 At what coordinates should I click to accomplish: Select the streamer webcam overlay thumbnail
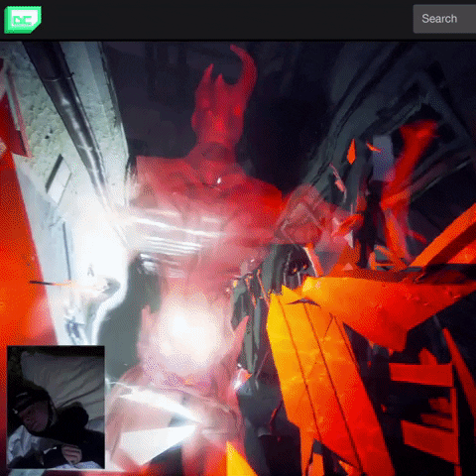pyautogui.click(x=56, y=408)
